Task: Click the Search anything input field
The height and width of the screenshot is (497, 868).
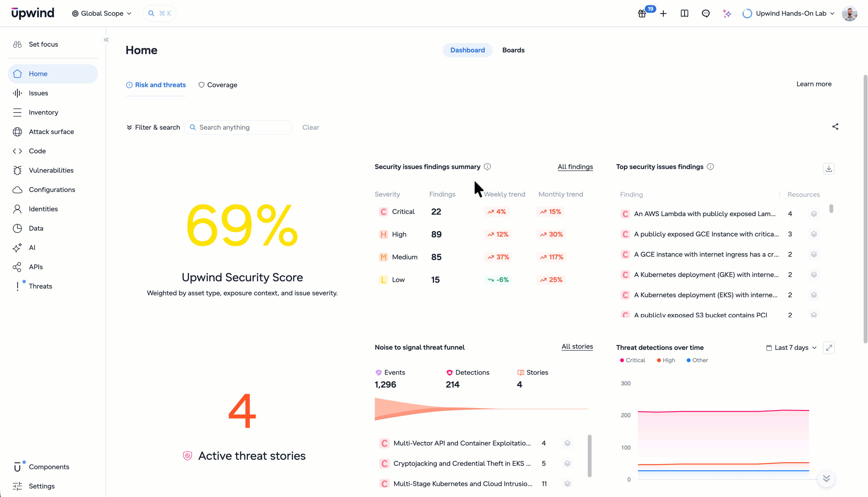Action: pyautogui.click(x=239, y=127)
